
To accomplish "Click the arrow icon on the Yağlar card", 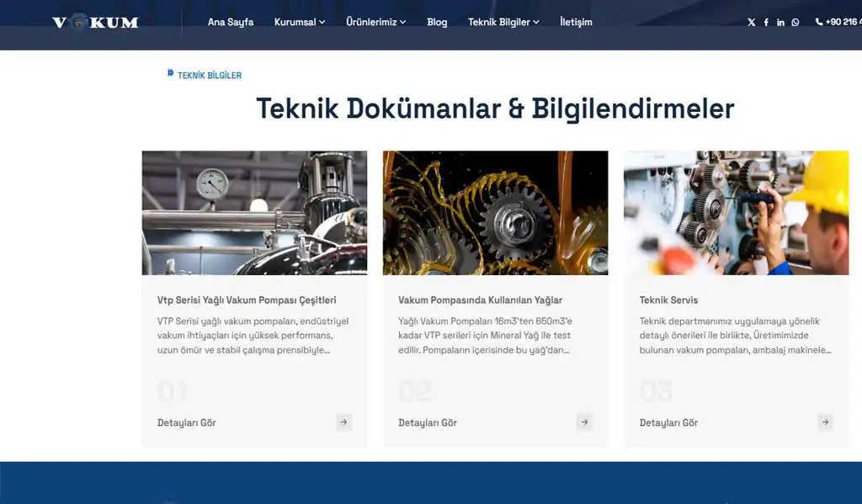I will 584,422.
